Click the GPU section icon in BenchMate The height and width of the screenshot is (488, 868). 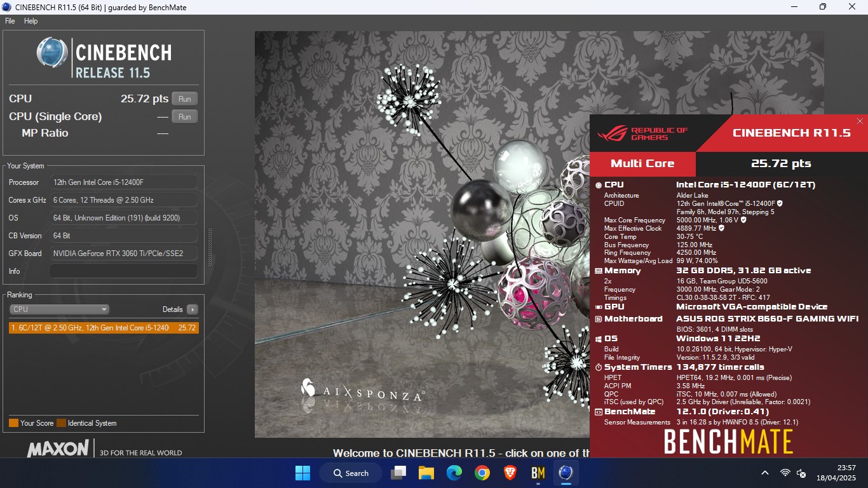(x=599, y=307)
